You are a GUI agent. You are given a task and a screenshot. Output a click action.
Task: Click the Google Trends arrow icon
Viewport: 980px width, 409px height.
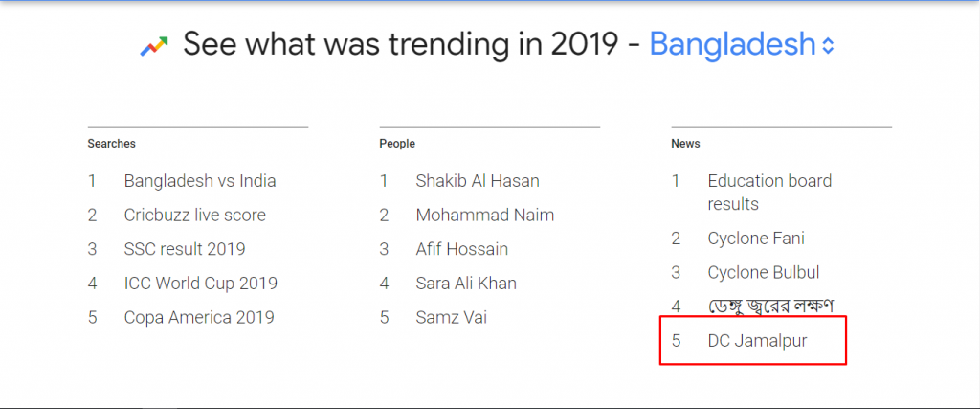154,45
